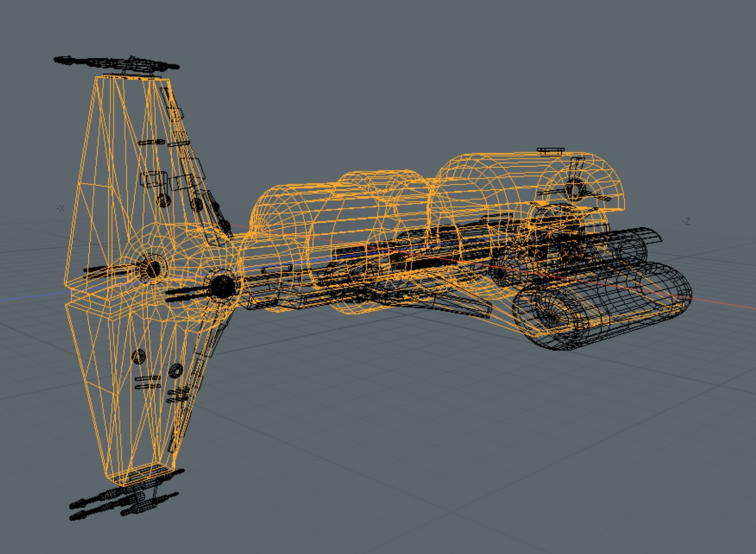Image resolution: width=756 pixels, height=554 pixels.
Task: Click the "-Z" axis label in viewport
Action: coord(686,222)
